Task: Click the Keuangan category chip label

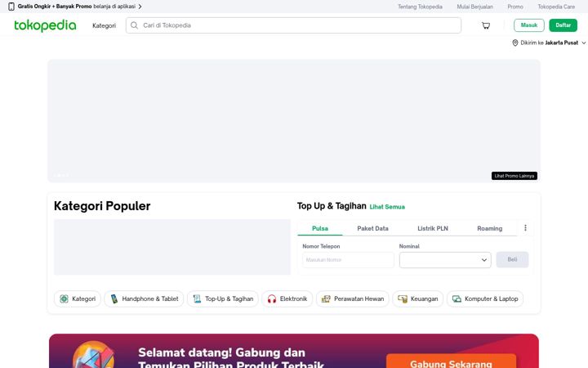Action: pyautogui.click(x=424, y=299)
